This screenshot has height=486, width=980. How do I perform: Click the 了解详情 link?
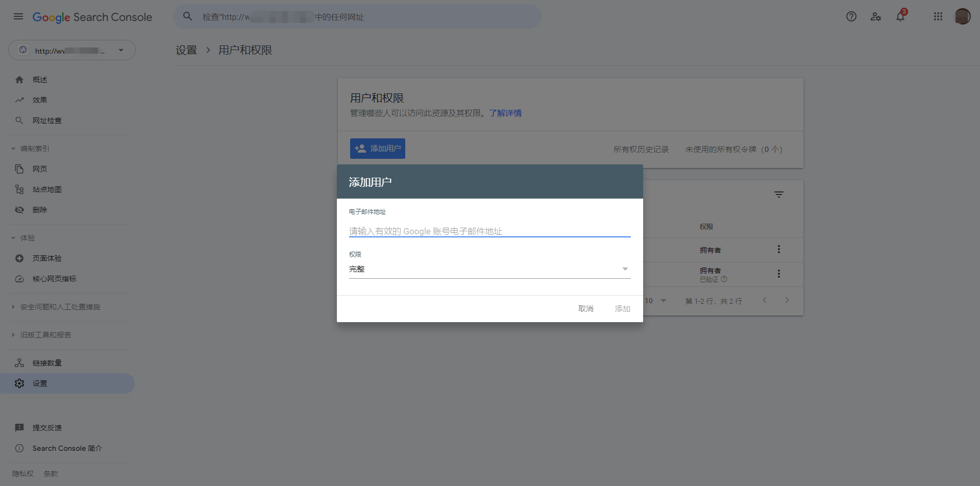pos(505,113)
